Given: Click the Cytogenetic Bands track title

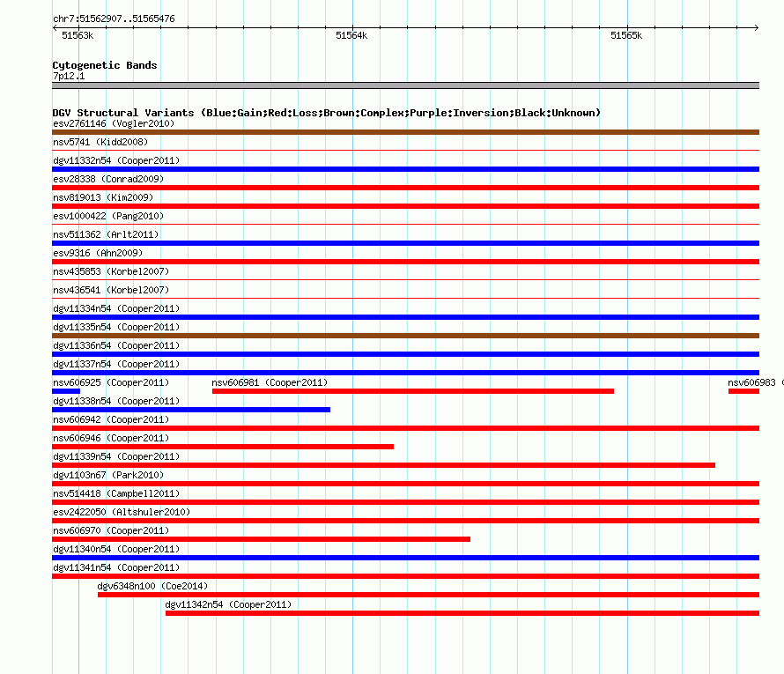Looking at the screenshot, I should point(105,65).
